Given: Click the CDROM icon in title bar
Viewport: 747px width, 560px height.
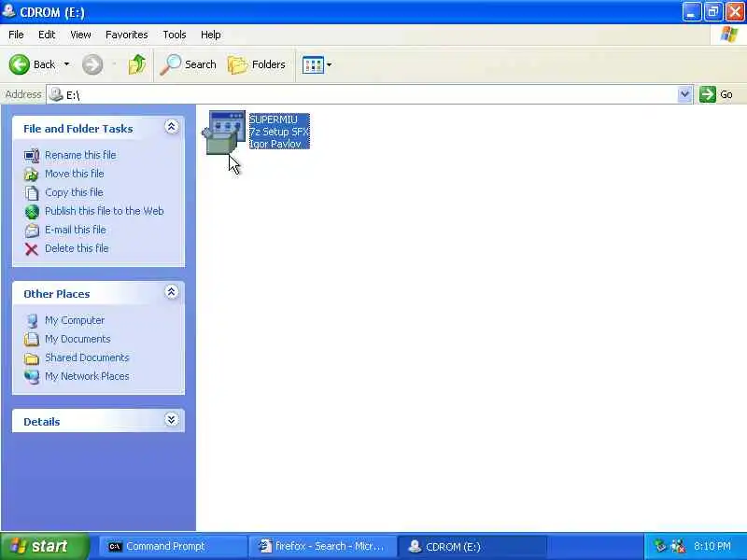Looking at the screenshot, I should tap(8, 10).
